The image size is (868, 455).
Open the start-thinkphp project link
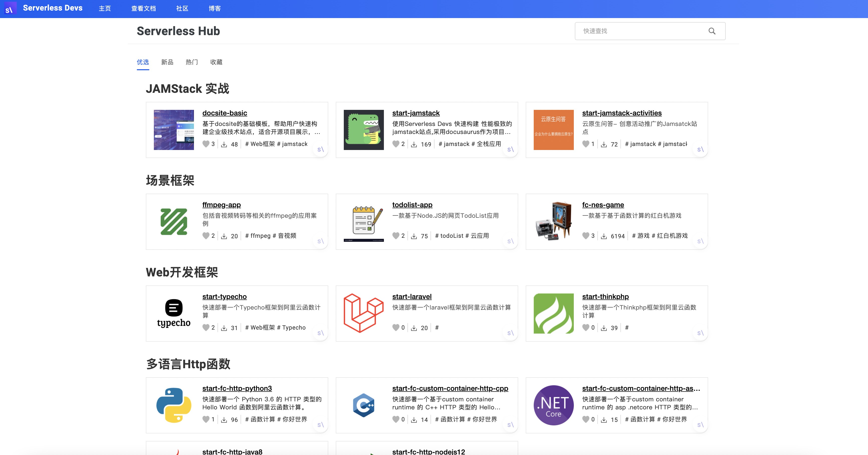tap(605, 296)
